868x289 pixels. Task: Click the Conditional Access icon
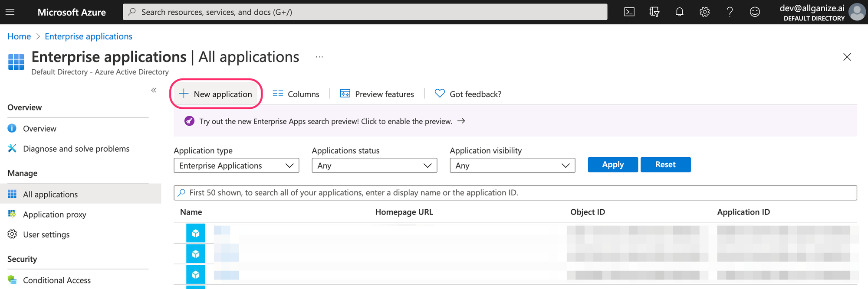[x=12, y=280]
